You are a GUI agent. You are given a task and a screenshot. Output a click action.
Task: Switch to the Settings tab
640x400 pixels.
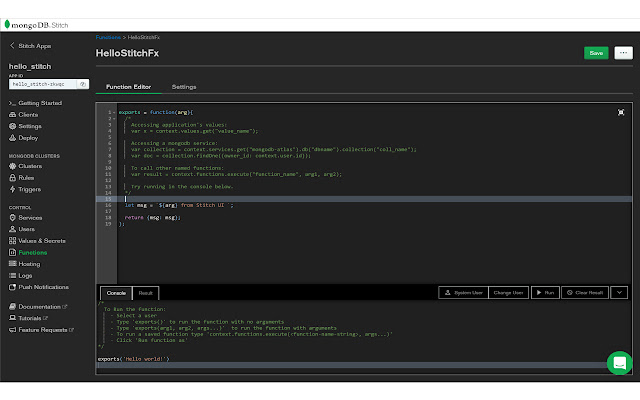[x=184, y=87]
